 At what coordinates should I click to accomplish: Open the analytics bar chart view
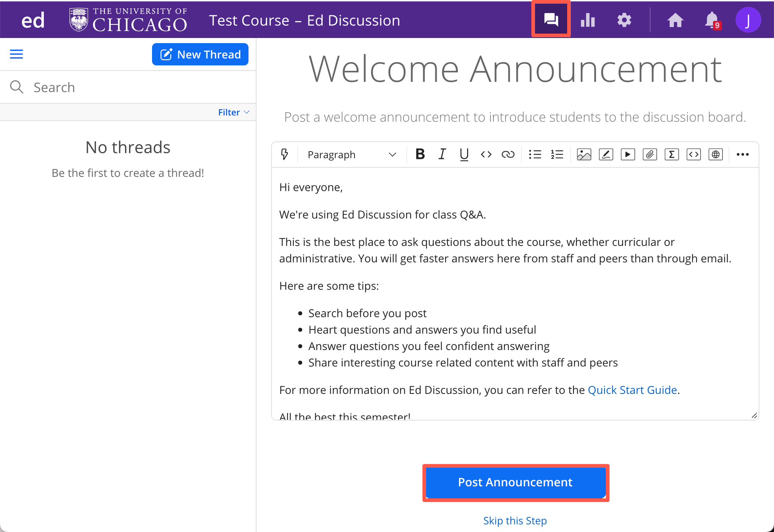pos(587,20)
